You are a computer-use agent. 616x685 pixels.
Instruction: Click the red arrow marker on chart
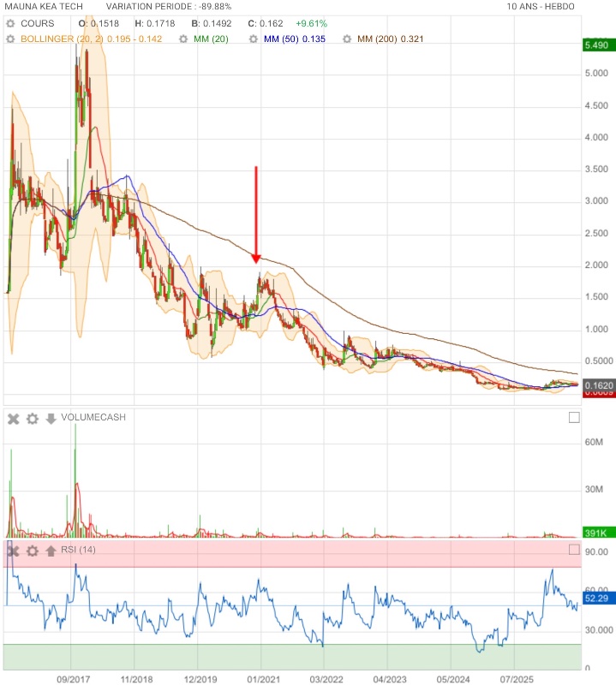pyautogui.click(x=256, y=215)
